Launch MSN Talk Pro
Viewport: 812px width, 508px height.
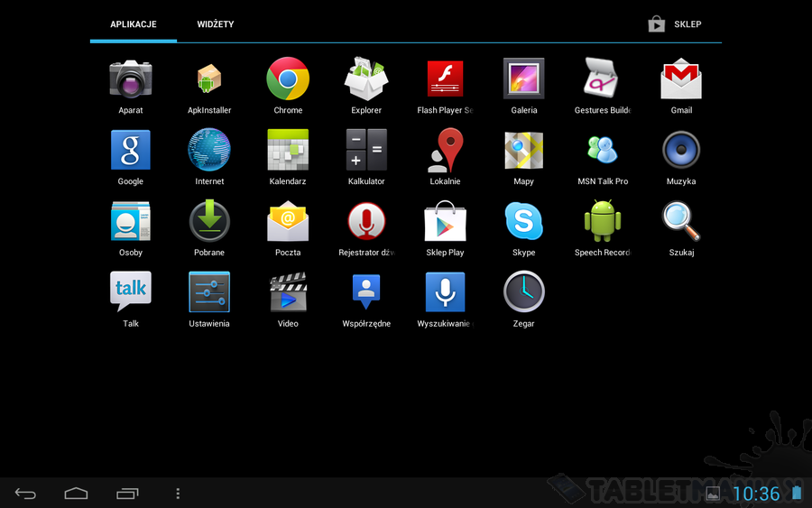tap(603, 150)
